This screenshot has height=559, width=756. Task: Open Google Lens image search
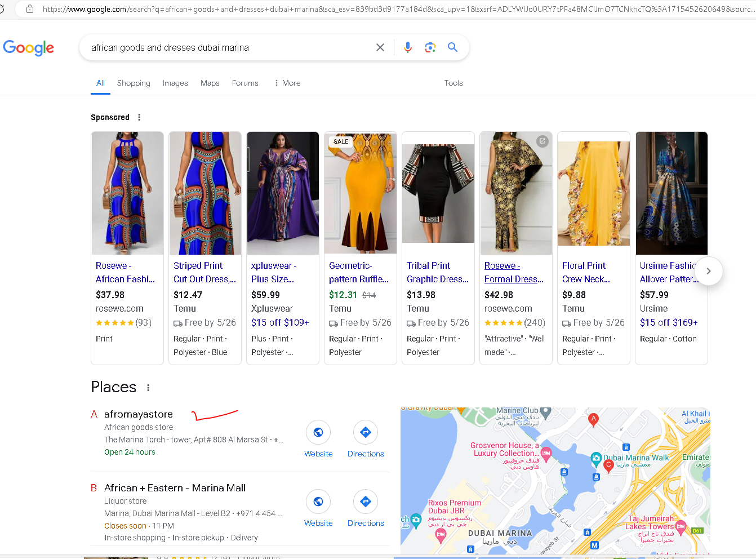(x=430, y=48)
